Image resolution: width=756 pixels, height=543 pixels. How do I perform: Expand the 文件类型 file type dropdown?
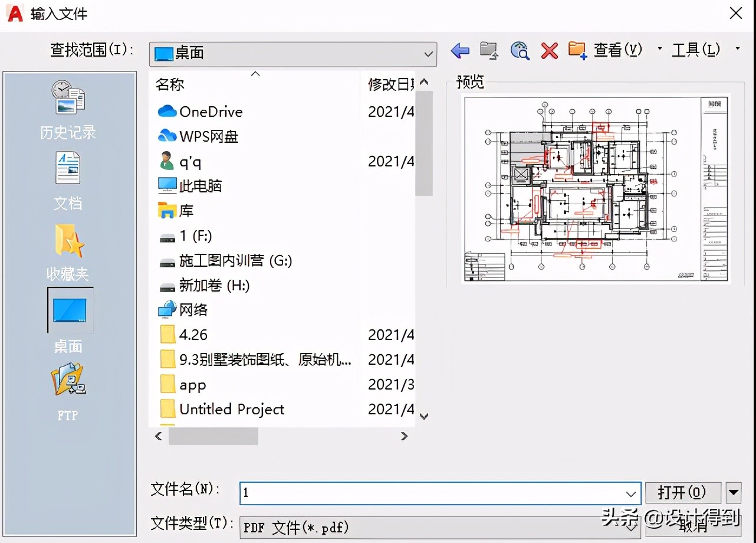point(631,527)
